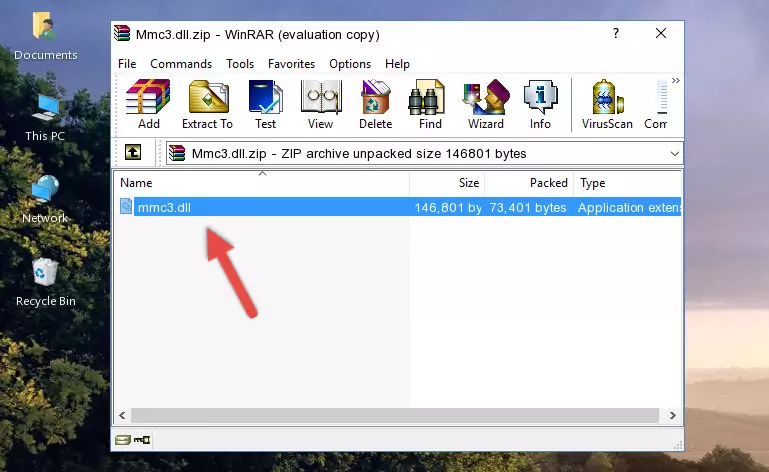The image size is (769, 472).
Task: Open the archive path dropdown
Action: (x=674, y=154)
